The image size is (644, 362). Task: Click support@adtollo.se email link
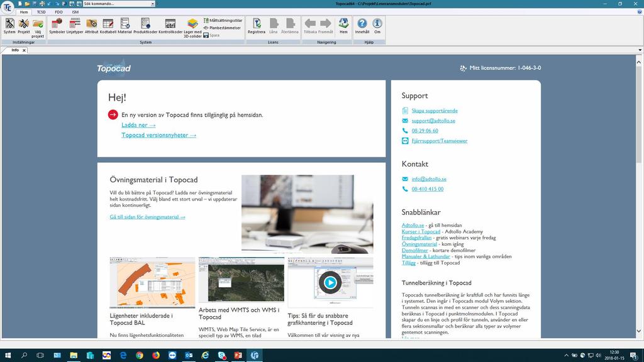(x=433, y=121)
